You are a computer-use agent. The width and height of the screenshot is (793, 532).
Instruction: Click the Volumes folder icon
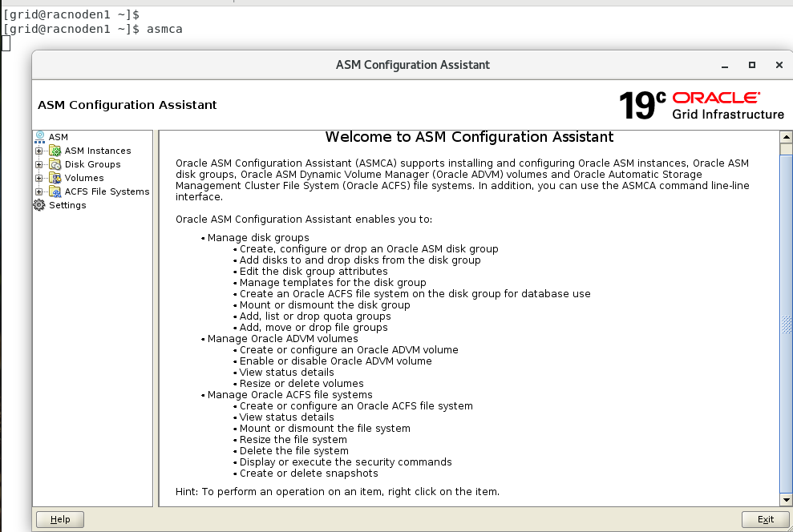coord(55,178)
